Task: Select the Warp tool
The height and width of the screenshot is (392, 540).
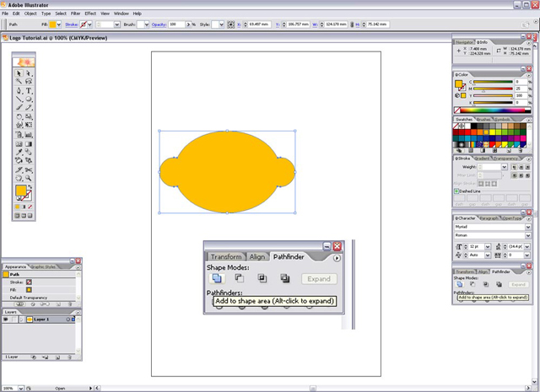Action: pyautogui.click(x=19, y=125)
